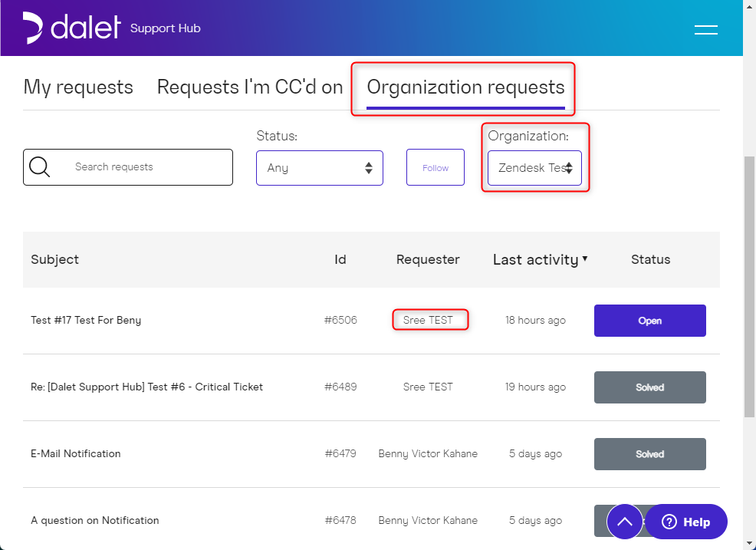Image resolution: width=756 pixels, height=550 pixels.
Task: Open the Support Hub home link
Action: 166,28
